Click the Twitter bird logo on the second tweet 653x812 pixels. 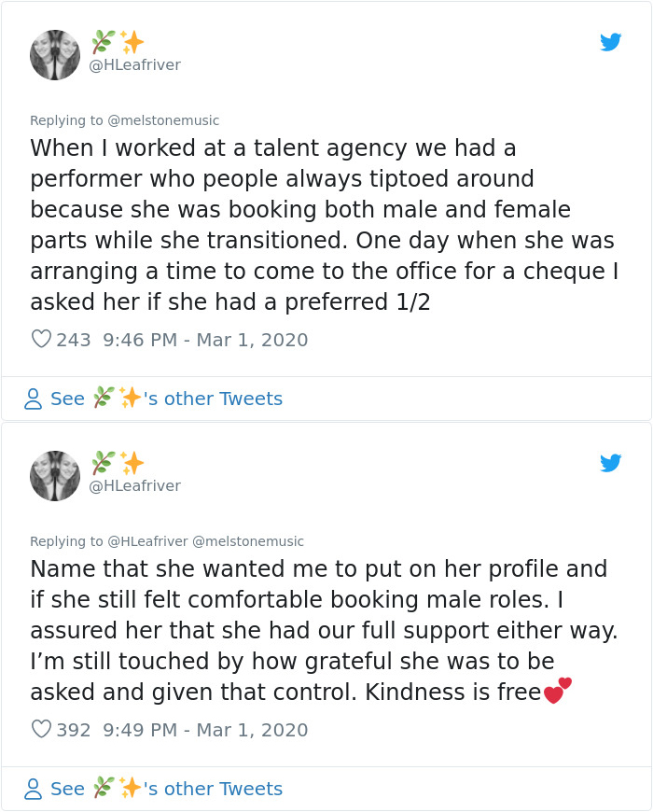(612, 462)
